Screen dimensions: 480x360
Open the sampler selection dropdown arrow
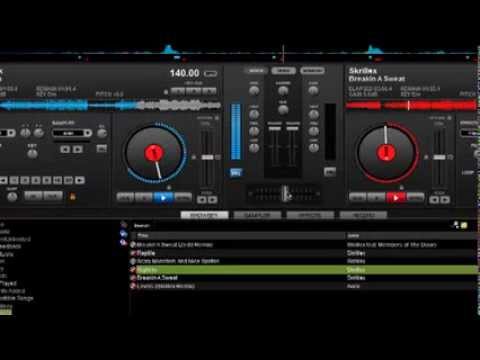[x=88, y=133]
